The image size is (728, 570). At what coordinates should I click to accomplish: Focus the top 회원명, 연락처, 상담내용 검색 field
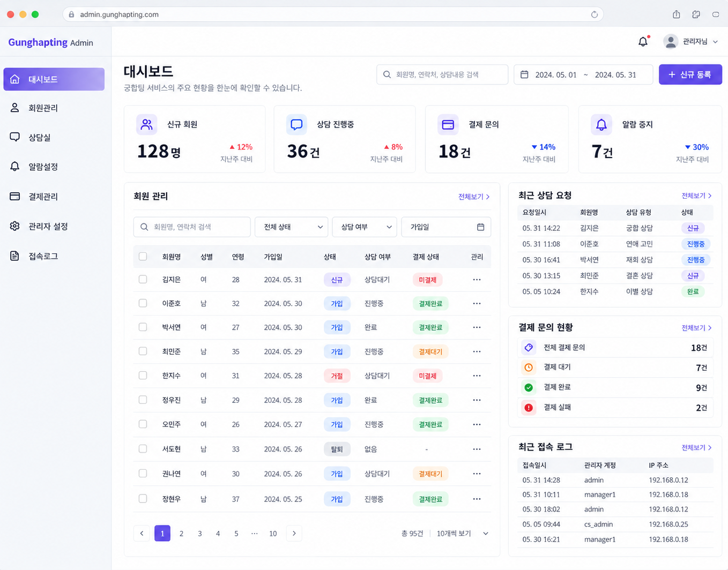pyautogui.click(x=442, y=74)
